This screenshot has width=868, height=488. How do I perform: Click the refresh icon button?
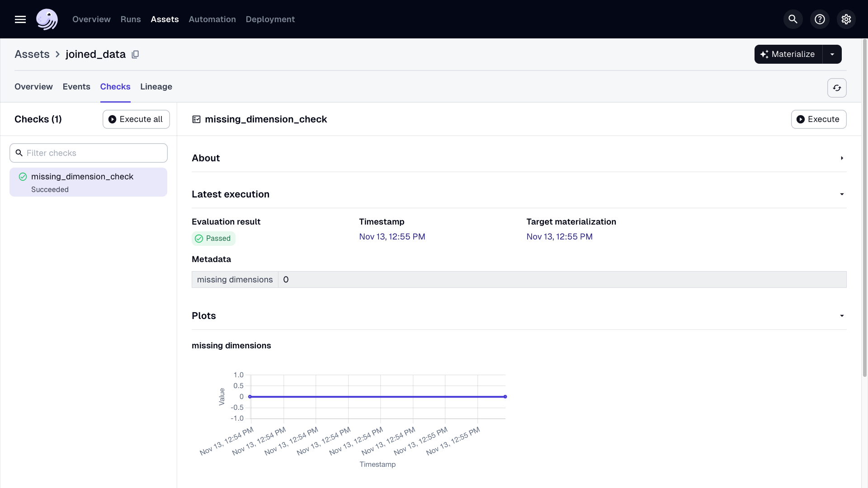(837, 88)
